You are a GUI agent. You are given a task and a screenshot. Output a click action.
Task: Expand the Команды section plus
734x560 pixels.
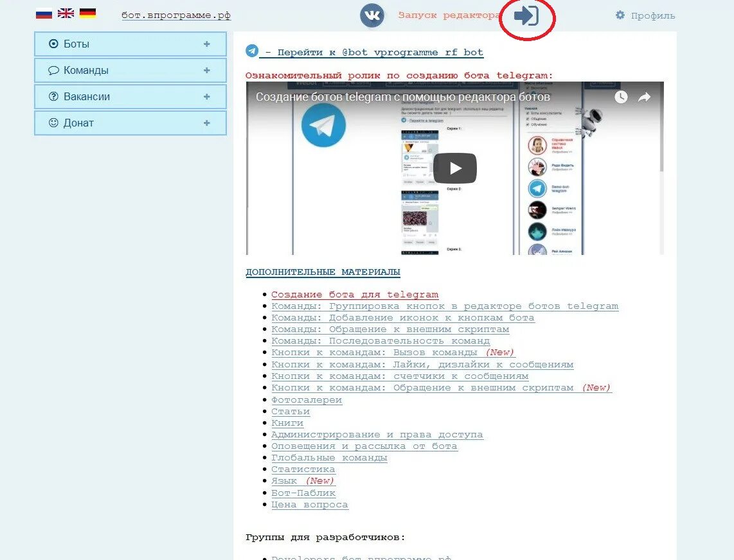(206, 70)
